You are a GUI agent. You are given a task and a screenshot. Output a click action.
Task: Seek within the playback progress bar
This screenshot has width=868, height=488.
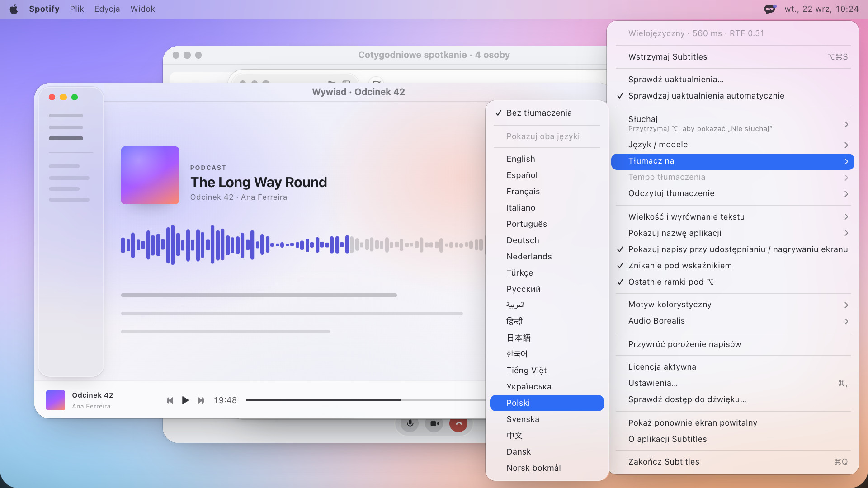point(366,400)
